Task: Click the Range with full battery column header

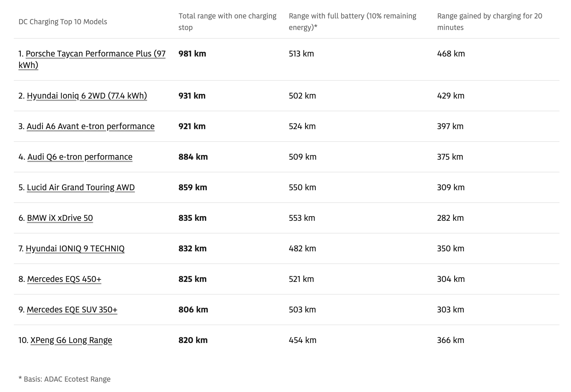Action: coord(352,22)
